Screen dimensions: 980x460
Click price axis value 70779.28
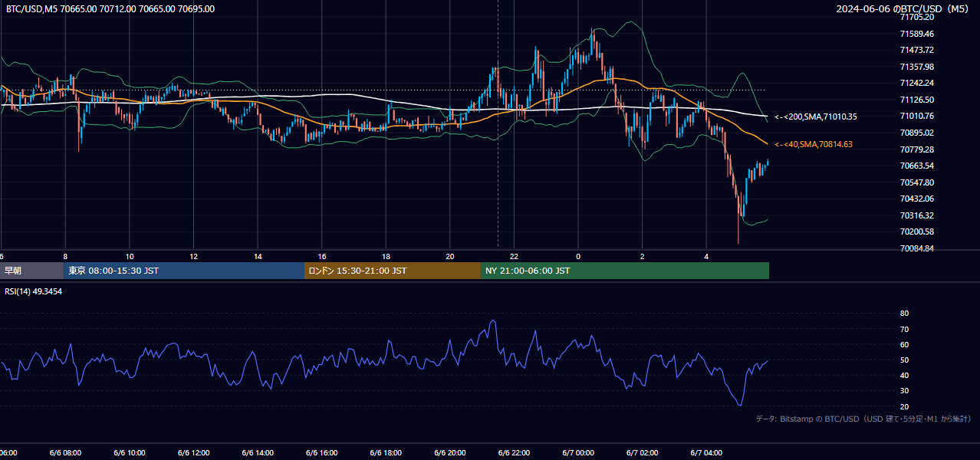pos(917,149)
